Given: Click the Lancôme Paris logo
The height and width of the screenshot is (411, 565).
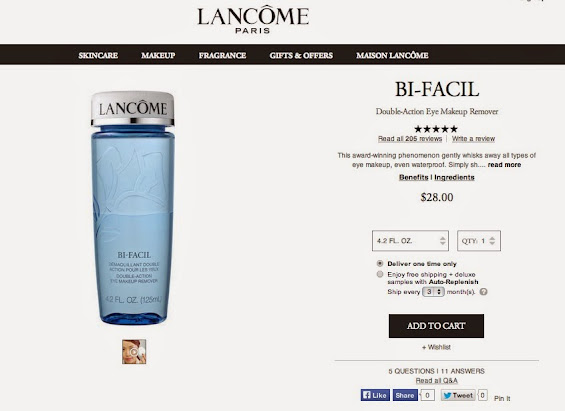Looking at the screenshot, I should 253,20.
